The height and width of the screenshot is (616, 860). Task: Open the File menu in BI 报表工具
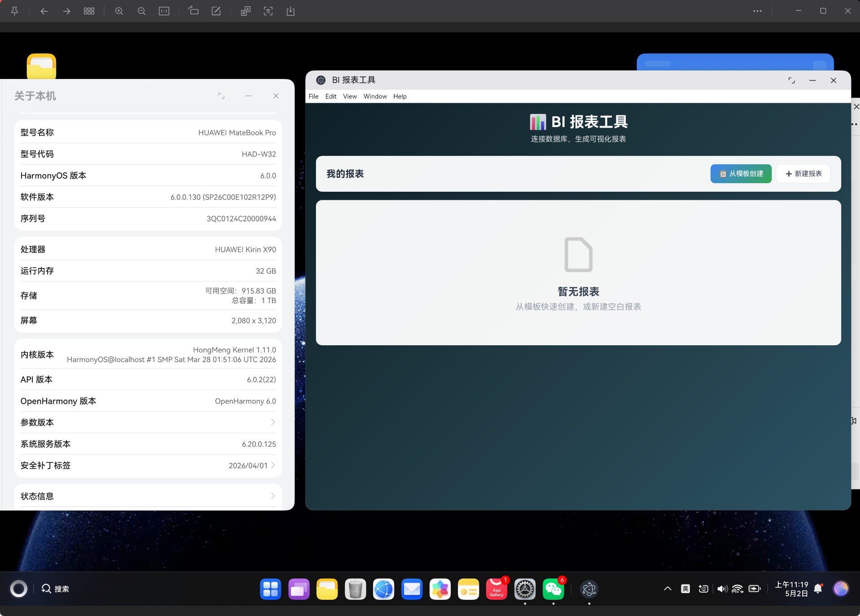point(313,97)
